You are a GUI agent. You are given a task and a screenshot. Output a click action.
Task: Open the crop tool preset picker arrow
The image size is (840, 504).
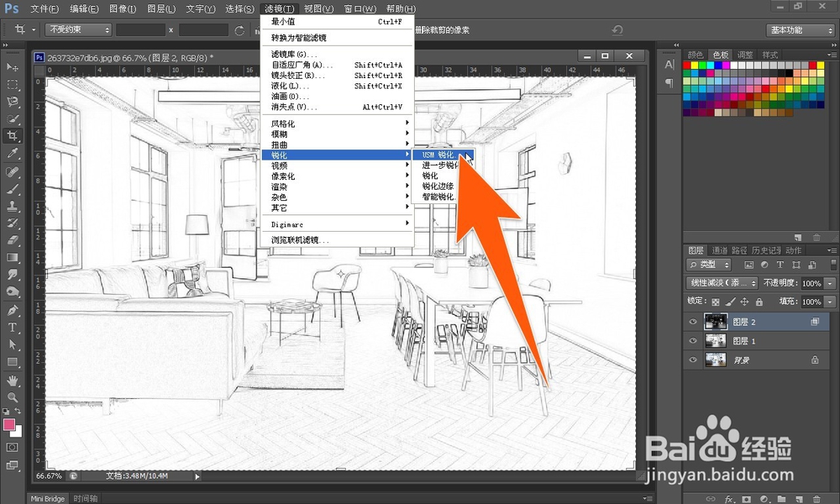(x=34, y=30)
